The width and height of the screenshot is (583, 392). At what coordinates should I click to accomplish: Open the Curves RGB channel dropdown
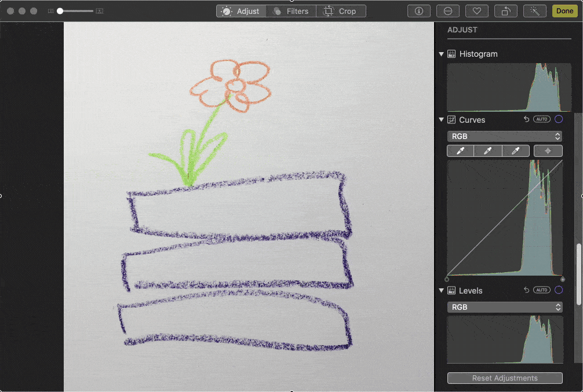(x=505, y=137)
